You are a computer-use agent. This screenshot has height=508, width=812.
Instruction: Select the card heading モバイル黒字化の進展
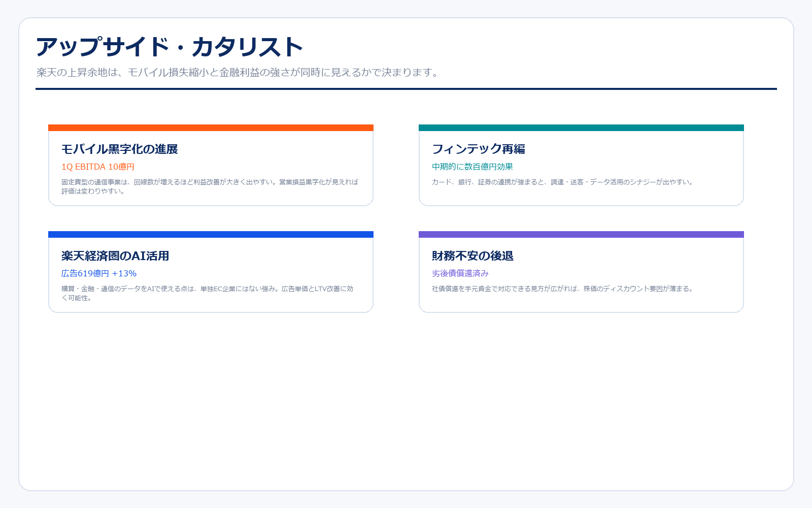120,149
